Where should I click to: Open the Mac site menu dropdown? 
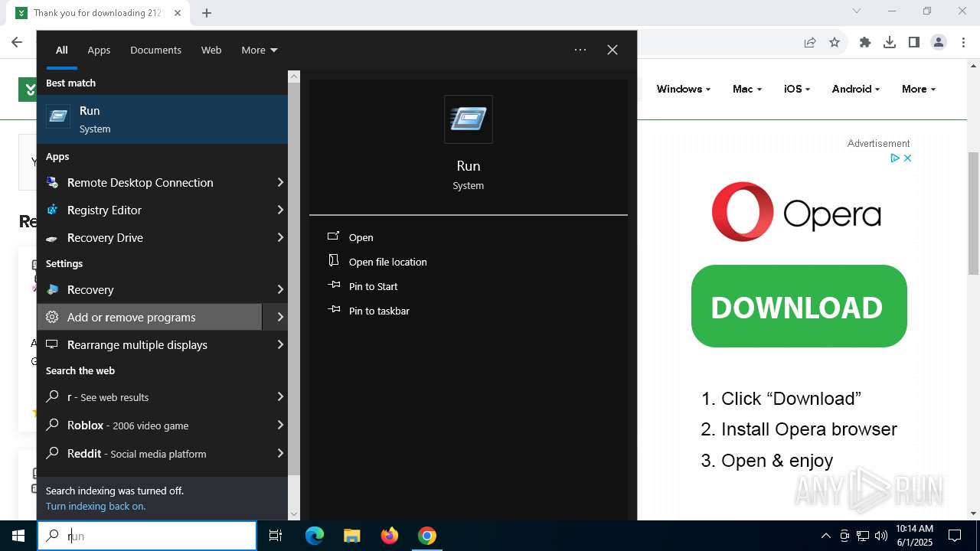coord(747,89)
